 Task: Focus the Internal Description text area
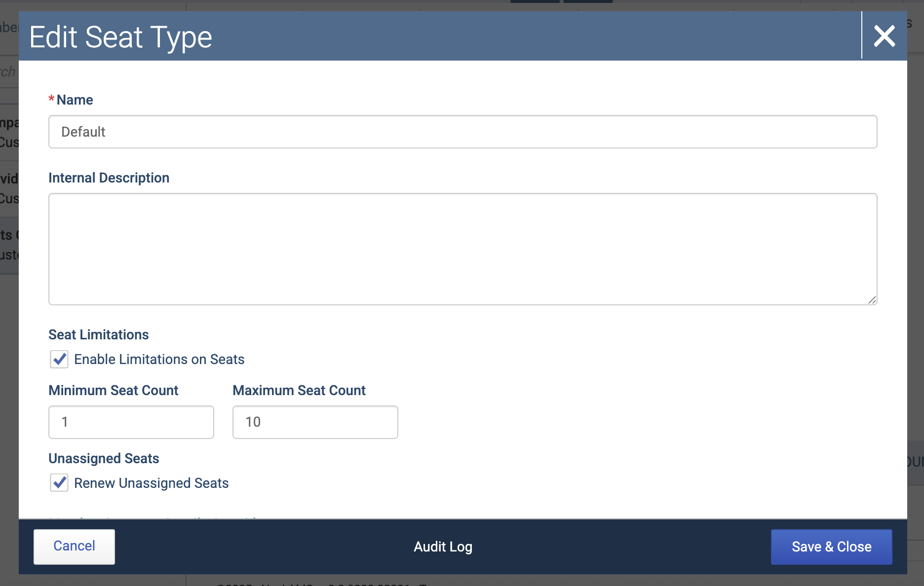(462, 249)
